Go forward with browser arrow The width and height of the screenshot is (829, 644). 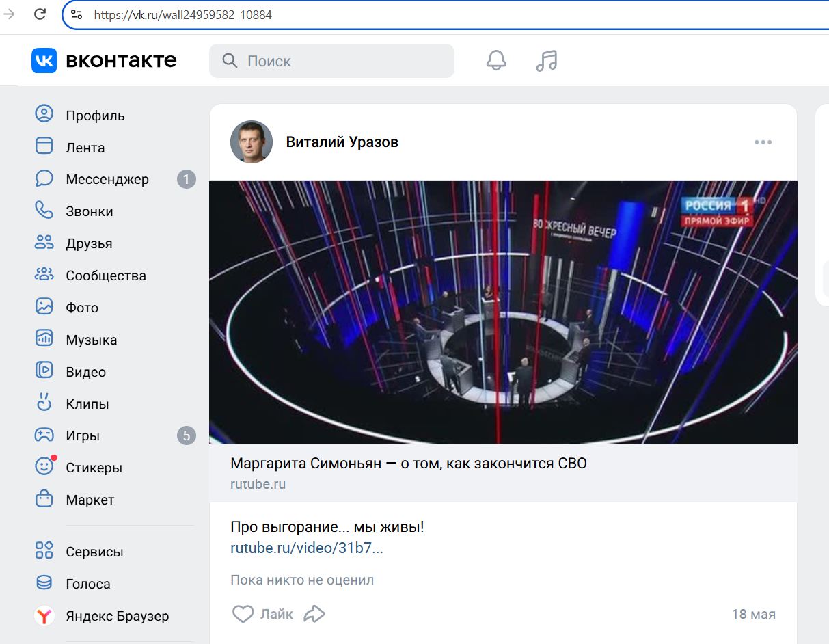10,14
